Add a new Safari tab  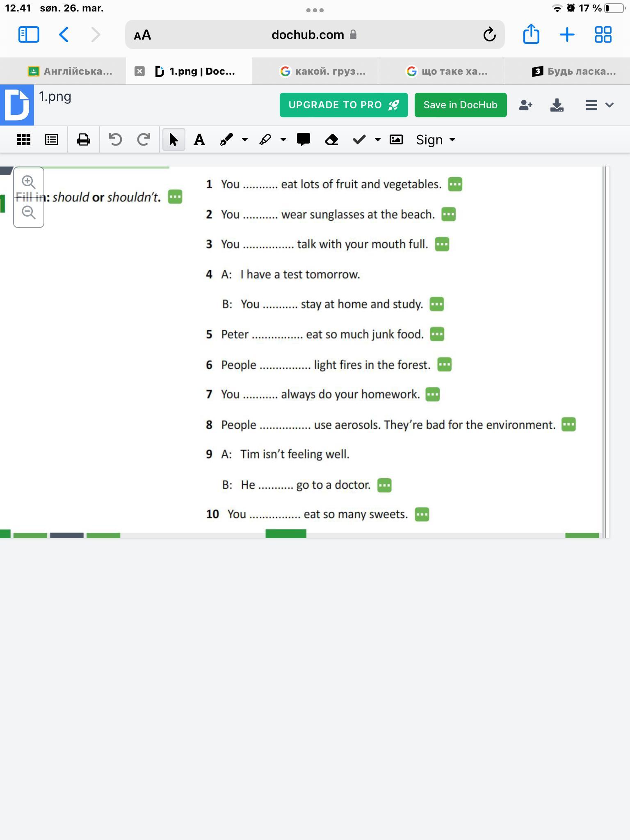pos(567,34)
